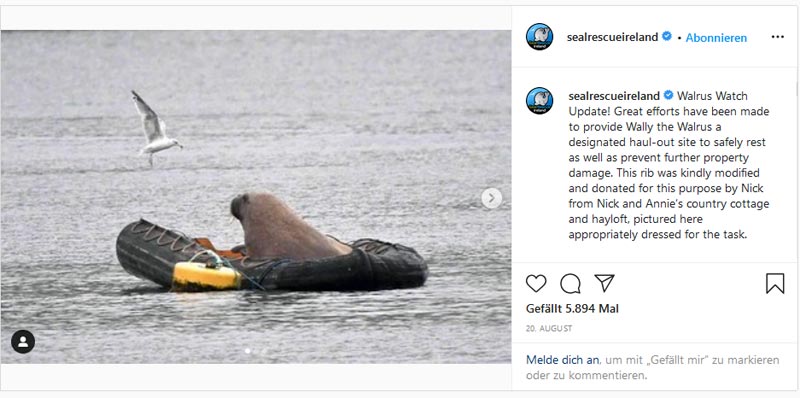The image size is (800, 398).
Task: Open the '20. AUGUST' post date link
Action: [549, 329]
